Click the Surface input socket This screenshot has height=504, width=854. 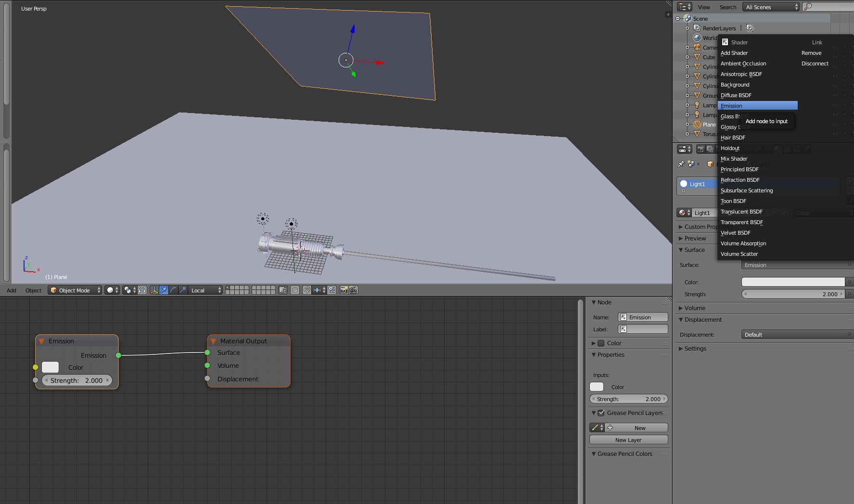point(207,353)
